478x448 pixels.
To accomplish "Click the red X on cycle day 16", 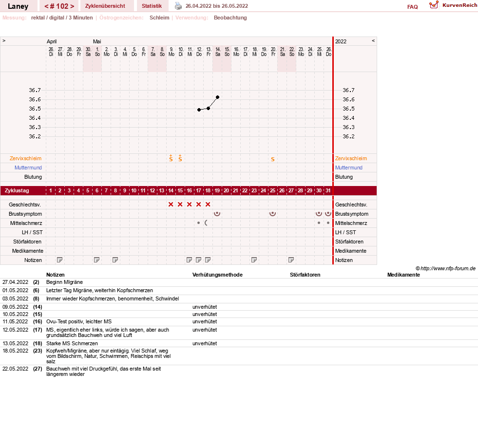I will (x=190, y=205).
